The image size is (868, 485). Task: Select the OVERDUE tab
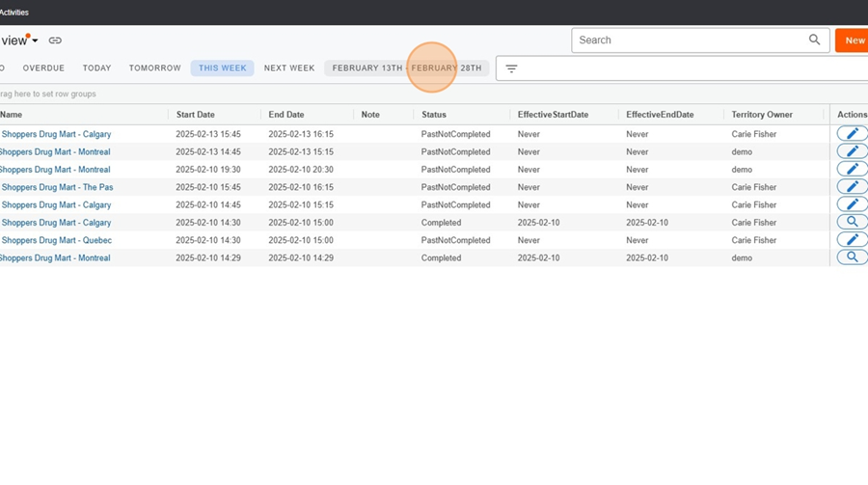tap(43, 68)
